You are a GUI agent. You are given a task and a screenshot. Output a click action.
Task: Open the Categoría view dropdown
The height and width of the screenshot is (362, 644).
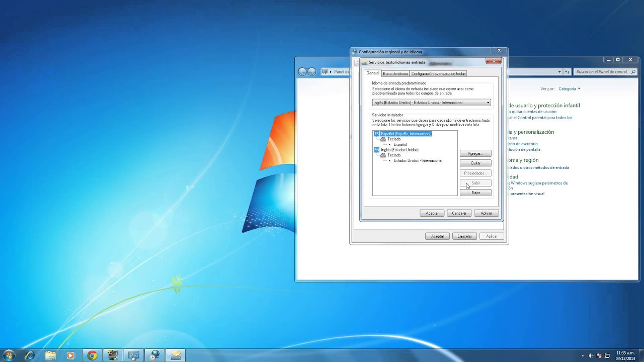click(570, 88)
